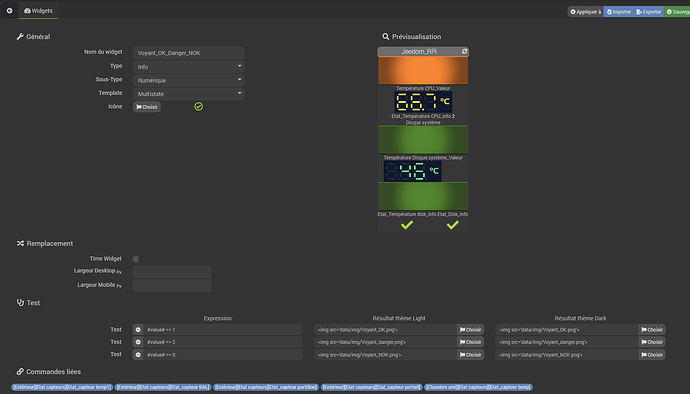
Task: Remove the #value# == 2 test row
Action: tap(138, 342)
